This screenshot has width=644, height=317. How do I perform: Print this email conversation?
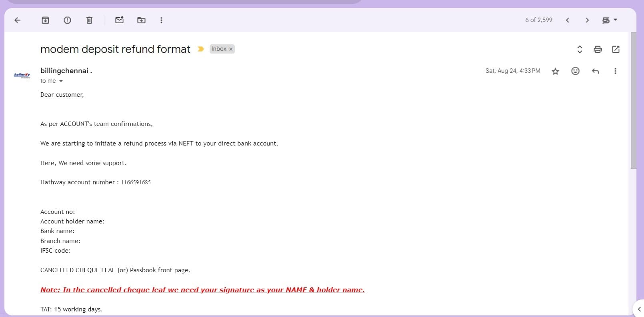[x=598, y=49]
